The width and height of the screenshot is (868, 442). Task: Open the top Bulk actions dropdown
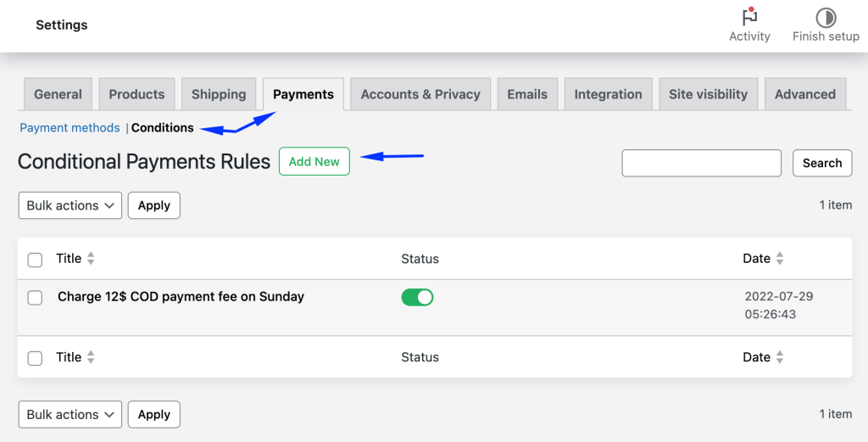(x=70, y=205)
